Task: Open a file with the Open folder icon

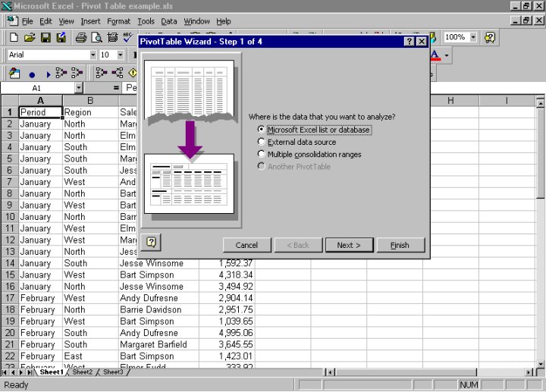Action: tap(30, 37)
